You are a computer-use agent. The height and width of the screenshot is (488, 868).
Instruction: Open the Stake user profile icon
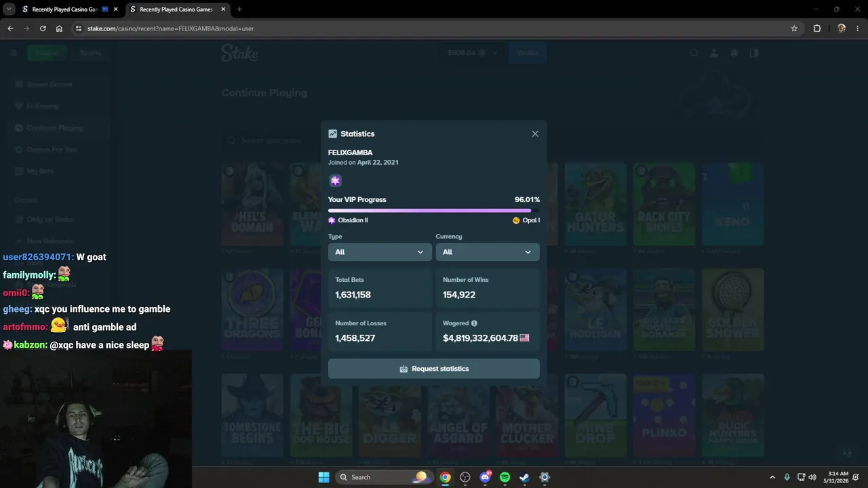(x=714, y=53)
